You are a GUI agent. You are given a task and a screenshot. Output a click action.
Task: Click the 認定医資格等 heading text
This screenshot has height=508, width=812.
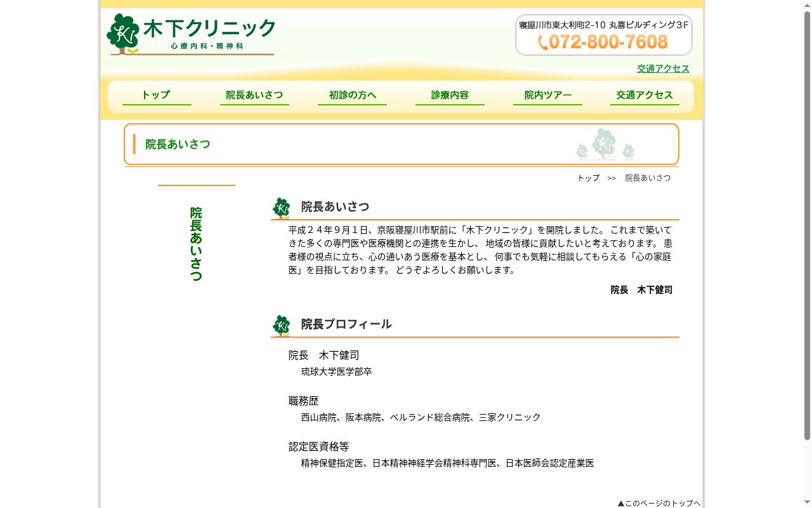pyautogui.click(x=318, y=446)
